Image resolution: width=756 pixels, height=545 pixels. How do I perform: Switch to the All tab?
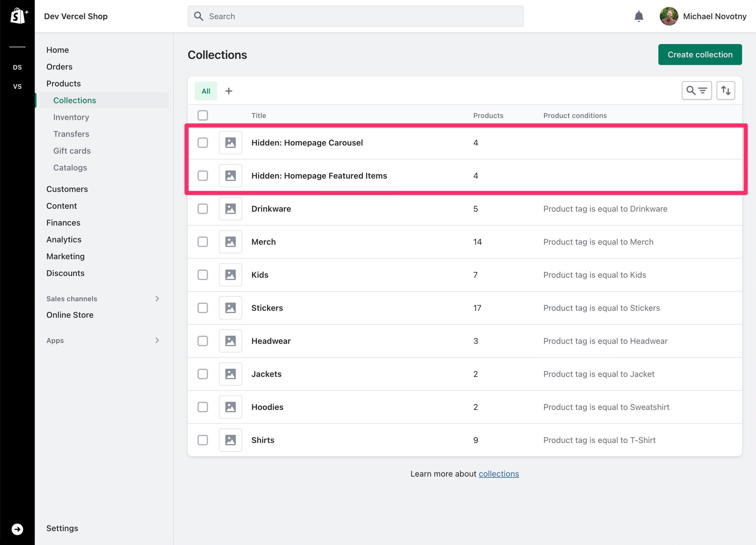pyautogui.click(x=206, y=91)
